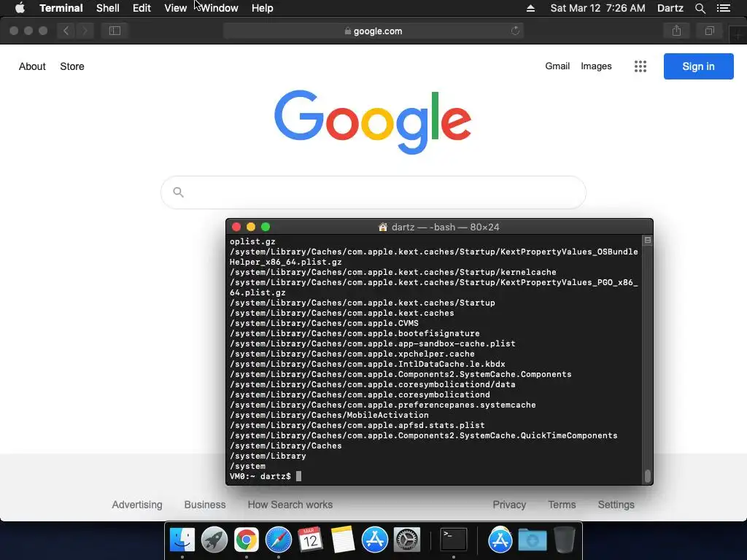Open System Preferences from the Dock

tap(406, 540)
